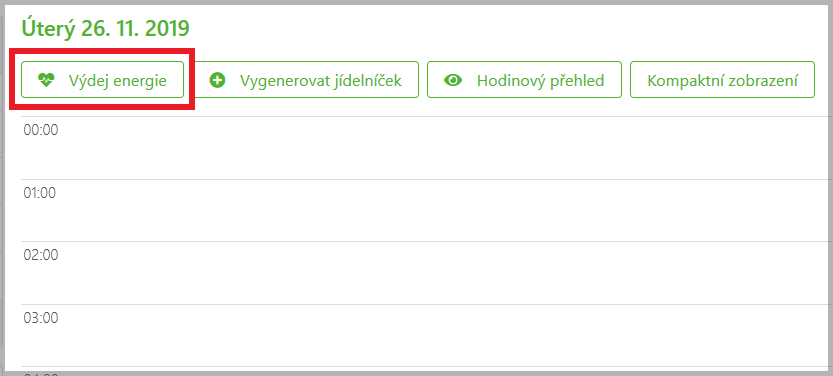Select Vygenerovat jídelníček button label
Image resolution: width=833 pixels, height=376 pixels.
tap(320, 81)
